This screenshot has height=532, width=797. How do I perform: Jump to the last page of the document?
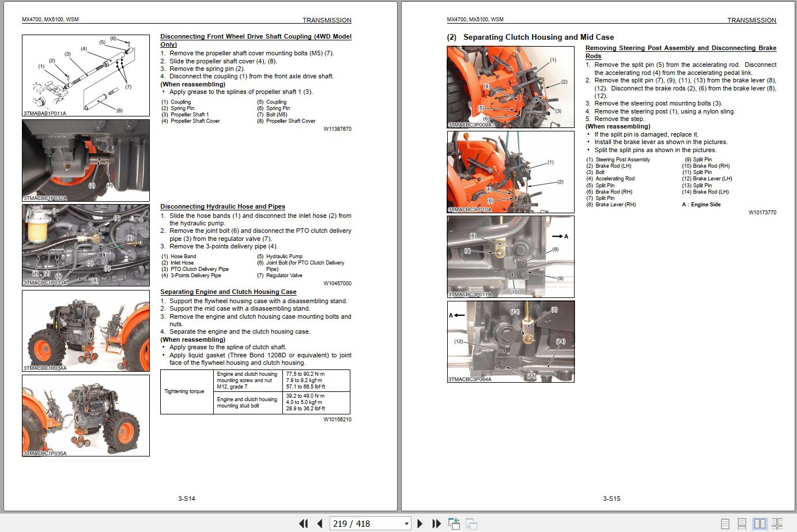pyautogui.click(x=437, y=523)
